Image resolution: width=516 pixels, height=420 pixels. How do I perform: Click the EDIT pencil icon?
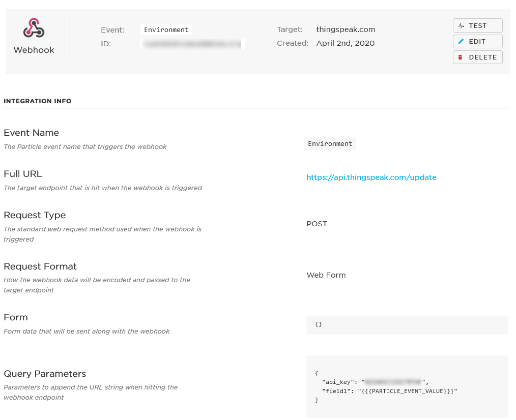(x=461, y=42)
